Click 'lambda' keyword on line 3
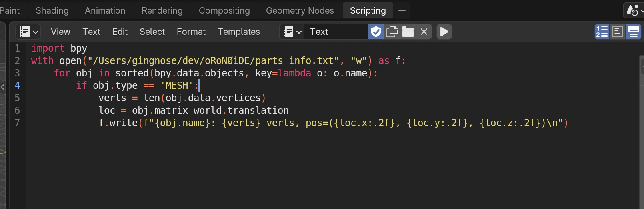The image size is (644, 209). pyautogui.click(x=294, y=73)
